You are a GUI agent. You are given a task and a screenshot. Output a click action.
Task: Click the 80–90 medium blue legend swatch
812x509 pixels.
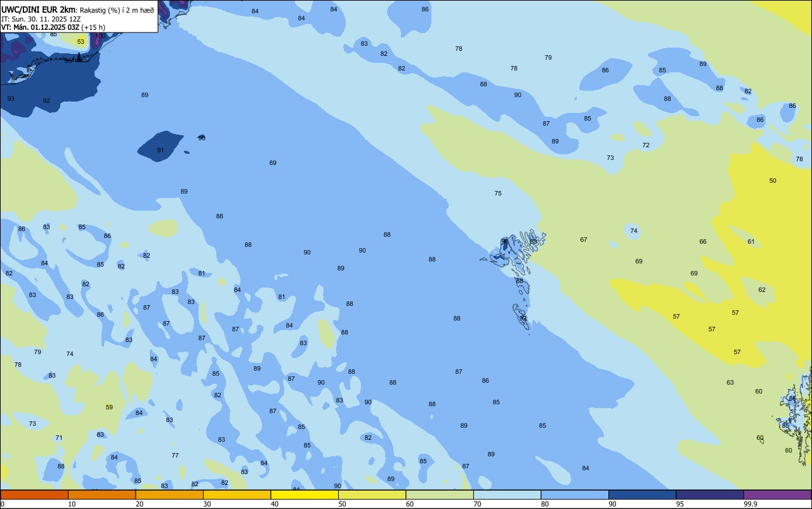(x=575, y=494)
